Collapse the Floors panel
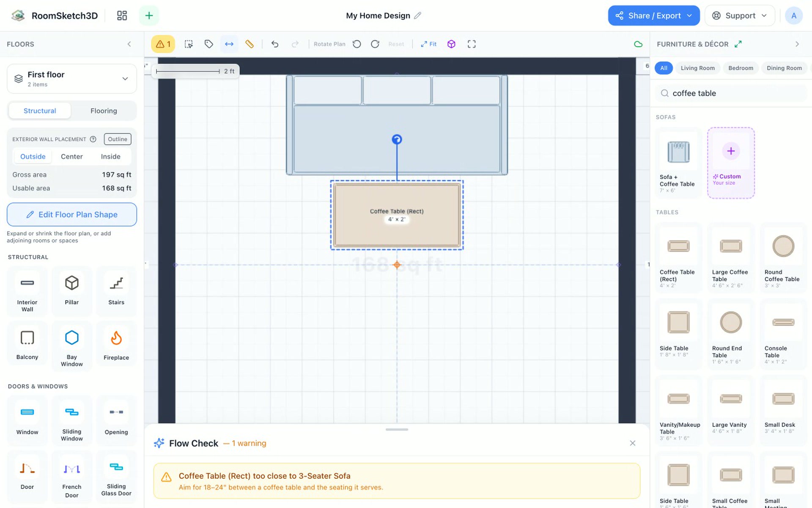The width and height of the screenshot is (812, 508). [x=129, y=44]
